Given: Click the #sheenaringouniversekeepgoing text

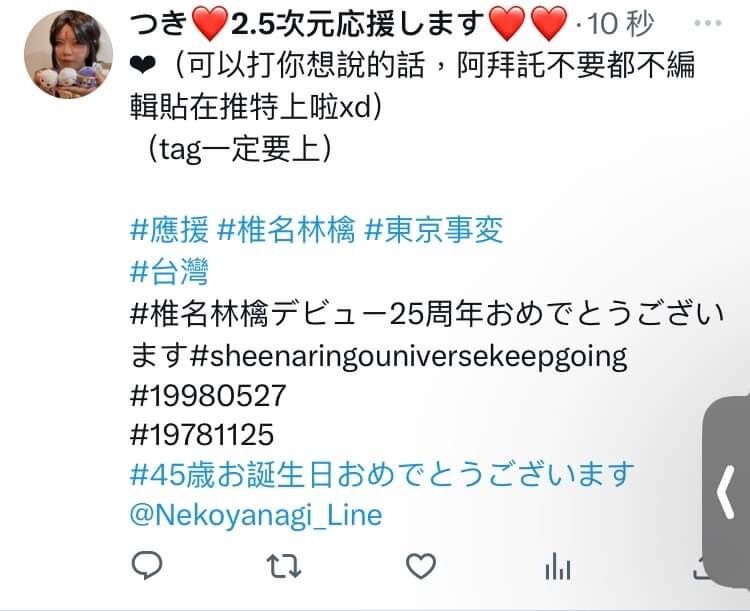Looking at the screenshot, I should click(x=408, y=357).
